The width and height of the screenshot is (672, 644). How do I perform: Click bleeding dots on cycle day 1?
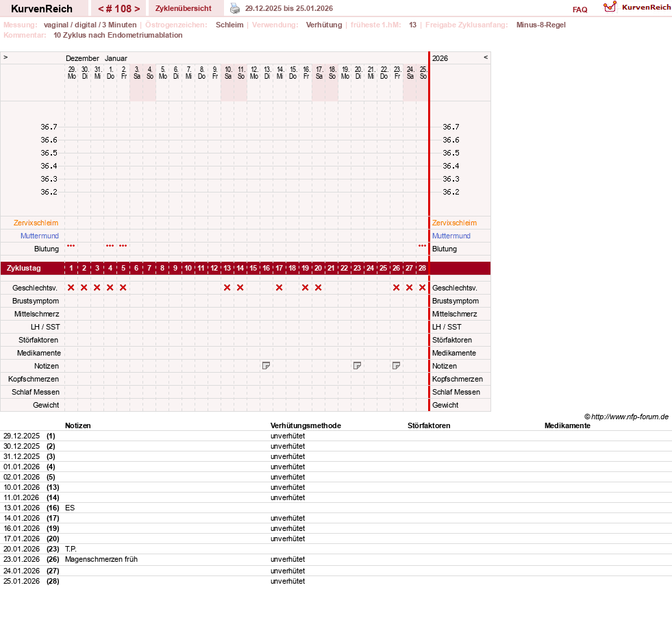(71, 246)
